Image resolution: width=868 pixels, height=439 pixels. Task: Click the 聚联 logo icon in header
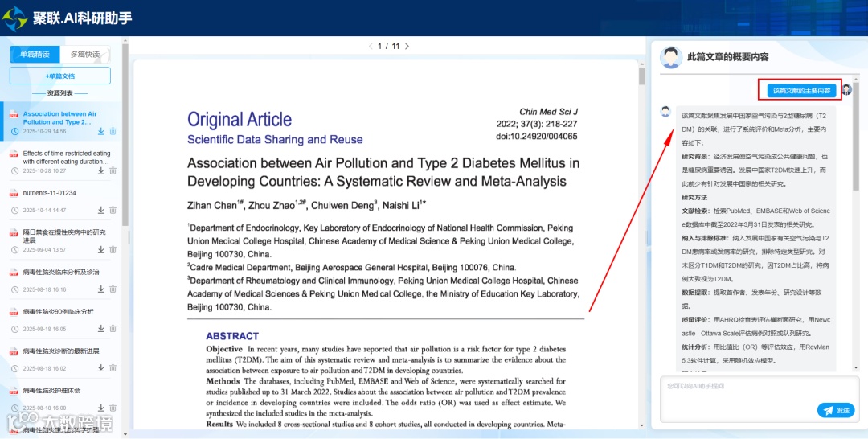15,18
